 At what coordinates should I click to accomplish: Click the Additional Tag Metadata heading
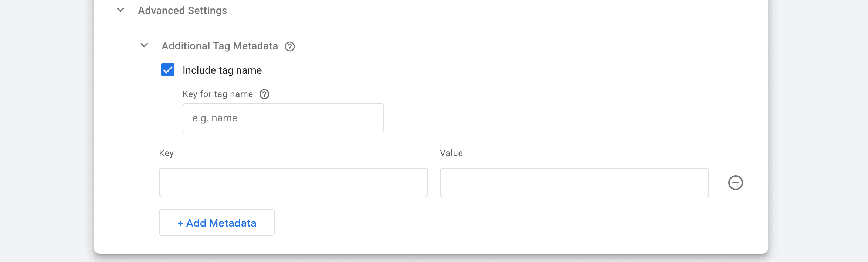click(219, 46)
